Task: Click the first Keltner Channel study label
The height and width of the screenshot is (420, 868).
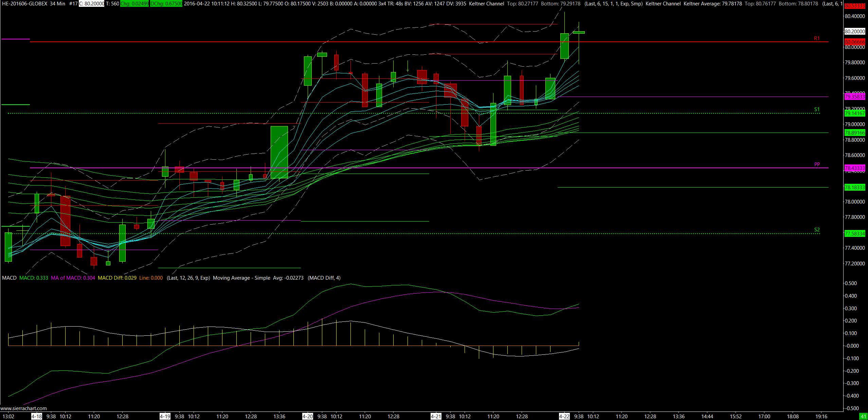Action: click(486, 4)
